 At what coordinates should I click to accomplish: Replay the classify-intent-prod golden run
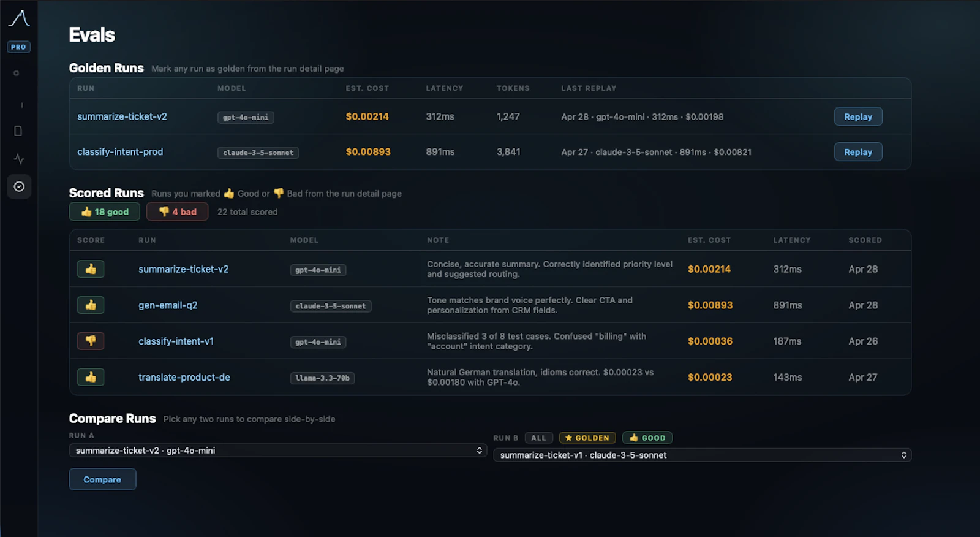858,152
